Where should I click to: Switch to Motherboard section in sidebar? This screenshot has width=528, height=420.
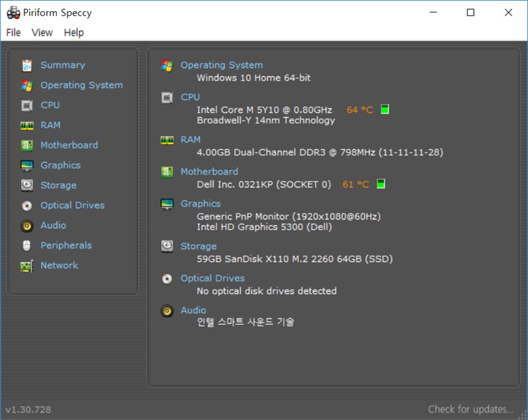(69, 145)
